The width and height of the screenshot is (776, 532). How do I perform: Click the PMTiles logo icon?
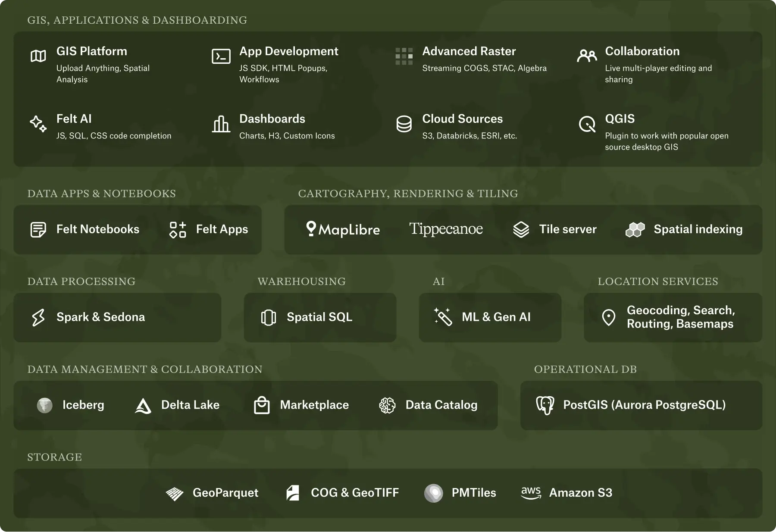pyautogui.click(x=434, y=493)
